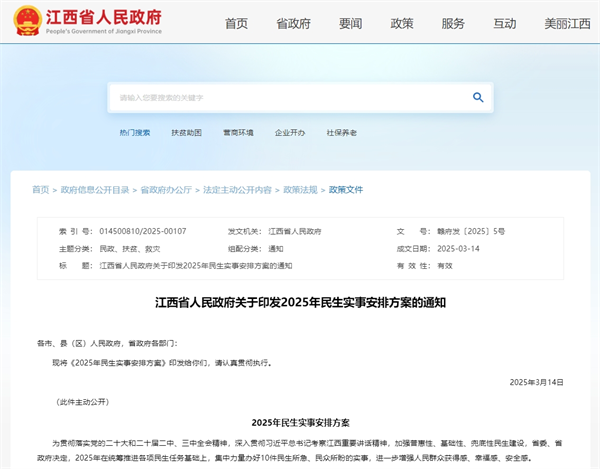Click the 扶贫助困 hot search link
The image size is (600, 469).
tap(186, 132)
